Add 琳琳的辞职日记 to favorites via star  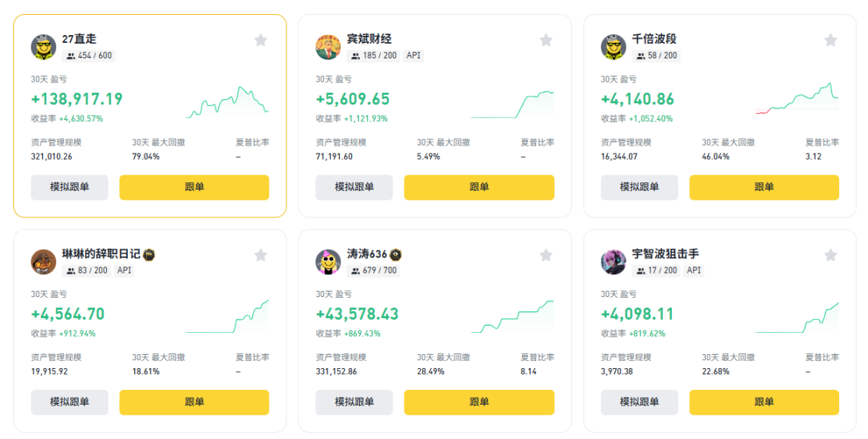pos(261,255)
